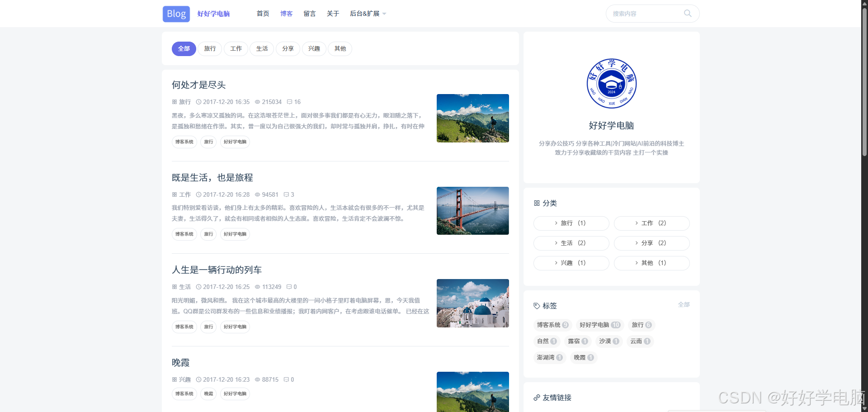Open the 关于 navigation item
This screenshot has height=412, width=868.
click(333, 14)
